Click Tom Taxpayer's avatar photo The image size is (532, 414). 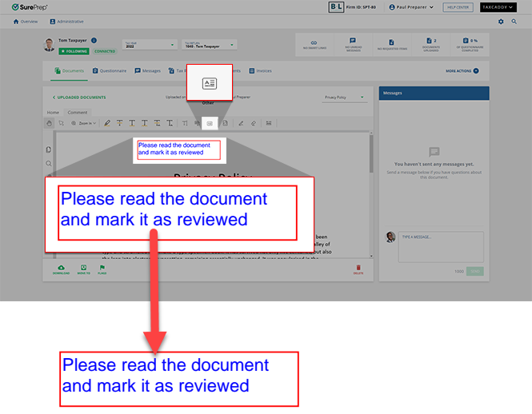(x=50, y=45)
